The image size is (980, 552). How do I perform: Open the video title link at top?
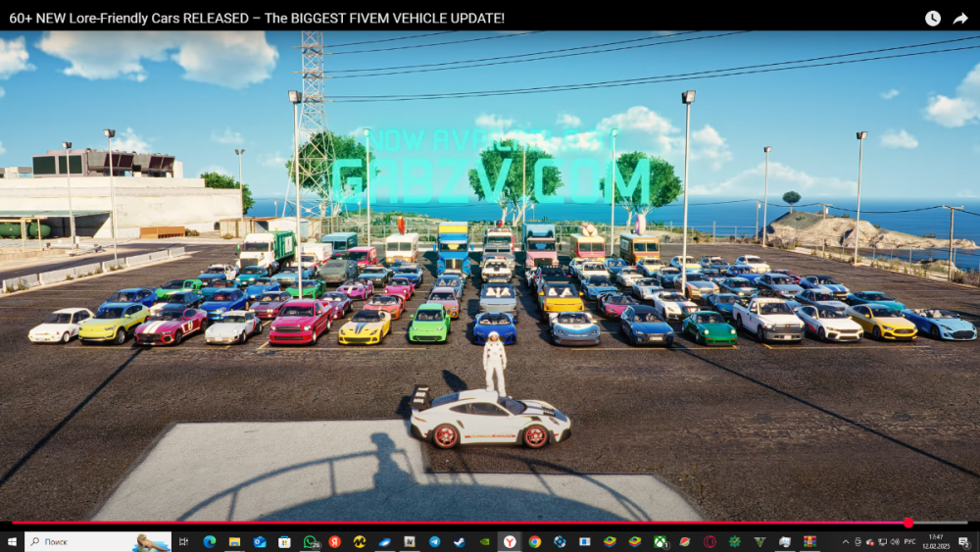pos(257,18)
